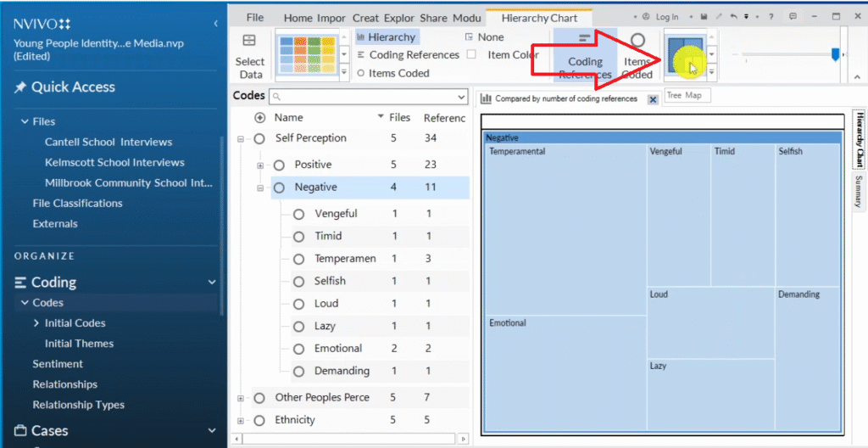Open the File menu
The width and height of the screenshot is (868, 448).
255,18
